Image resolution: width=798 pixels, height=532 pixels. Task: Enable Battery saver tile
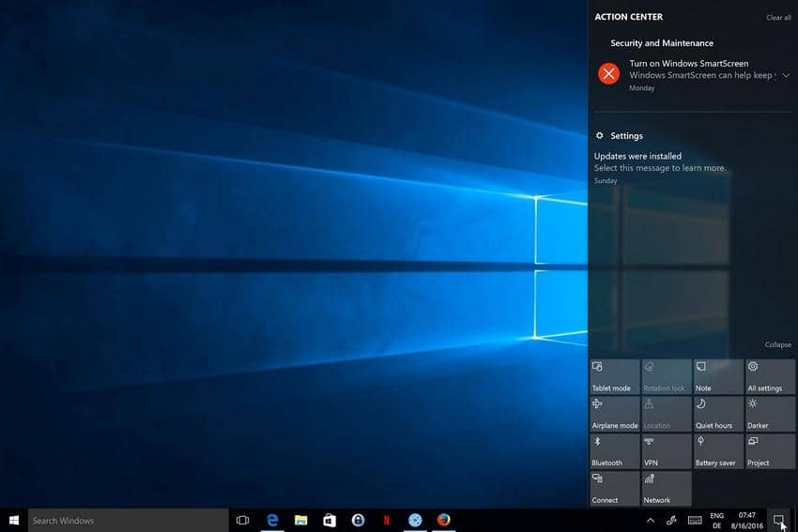718,450
